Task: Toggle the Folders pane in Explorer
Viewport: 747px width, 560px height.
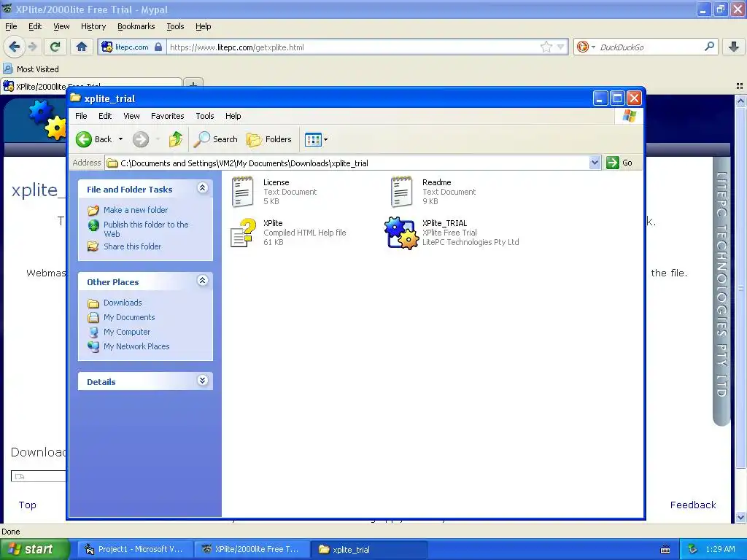Action: 268,139
